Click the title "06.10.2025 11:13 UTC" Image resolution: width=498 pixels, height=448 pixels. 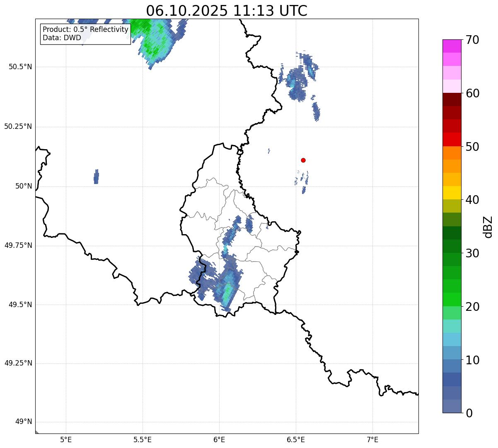tap(227, 10)
